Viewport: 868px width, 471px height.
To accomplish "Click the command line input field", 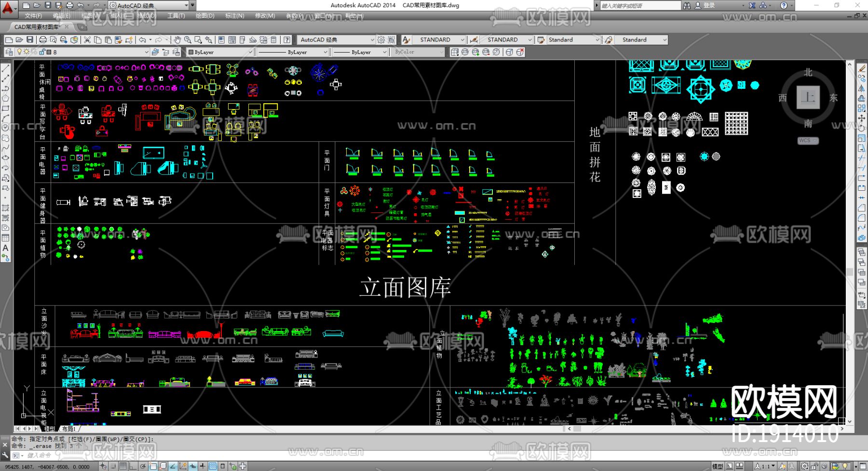I will [145, 455].
